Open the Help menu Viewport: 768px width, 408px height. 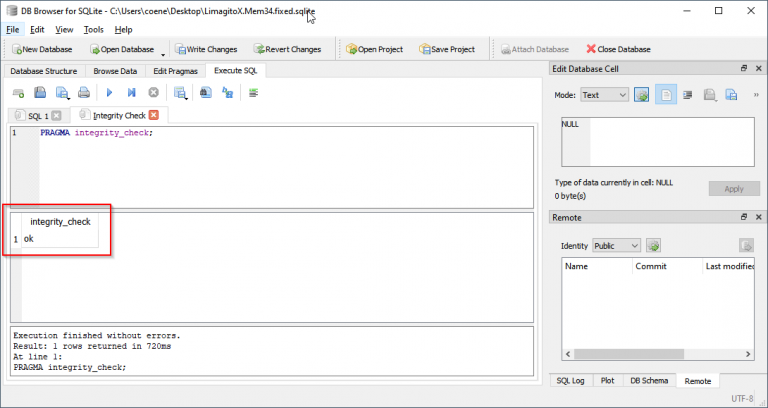123,30
